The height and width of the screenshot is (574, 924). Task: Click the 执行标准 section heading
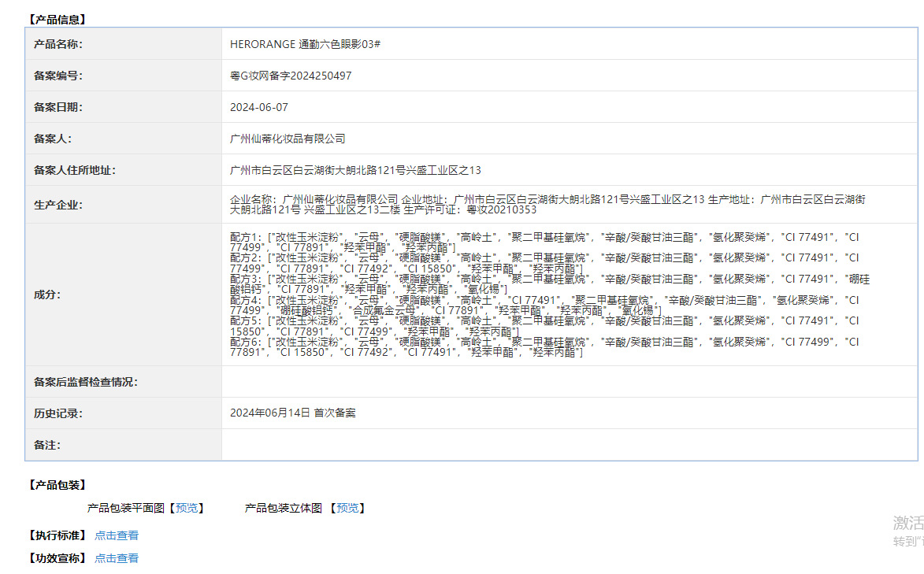point(58,535)
